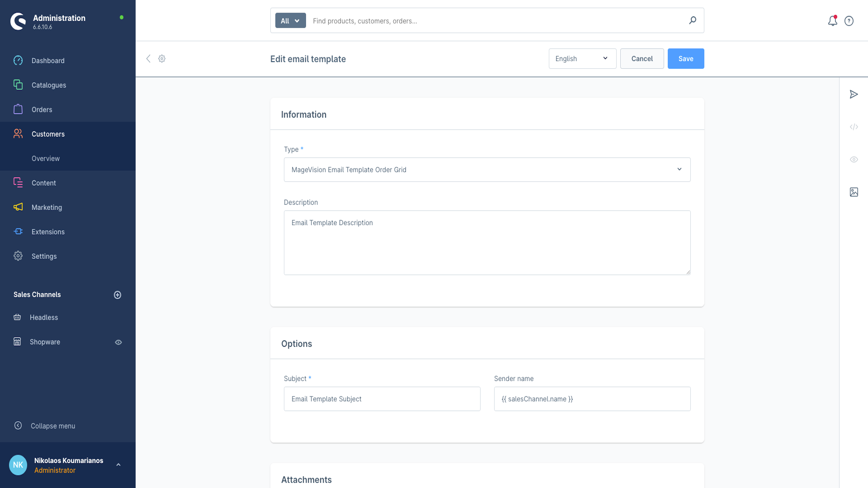The width and height of the screenshot is (868, 488).
Task: Add a new sales channel plus icon
Action: 118,295
